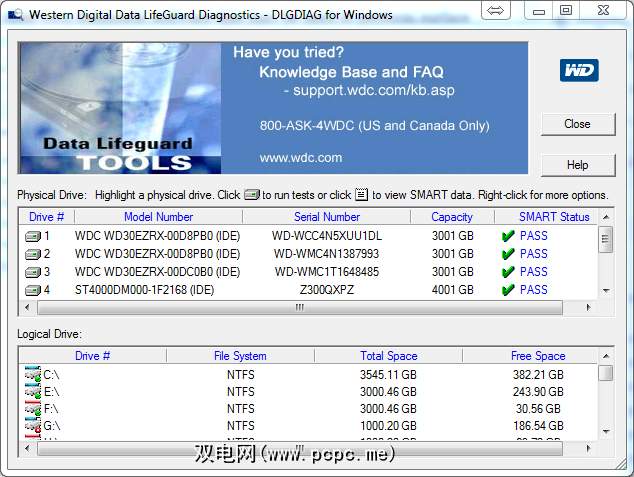Click logical drive list Drive # header
Image resolution: width=634 pixels, height=477 pixels.
click(93, 356)
